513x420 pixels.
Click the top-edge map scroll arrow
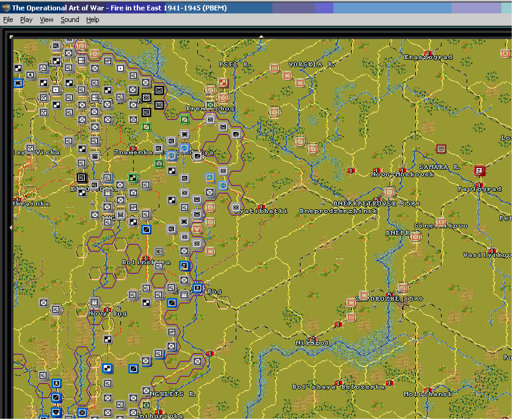click(261, 37)
